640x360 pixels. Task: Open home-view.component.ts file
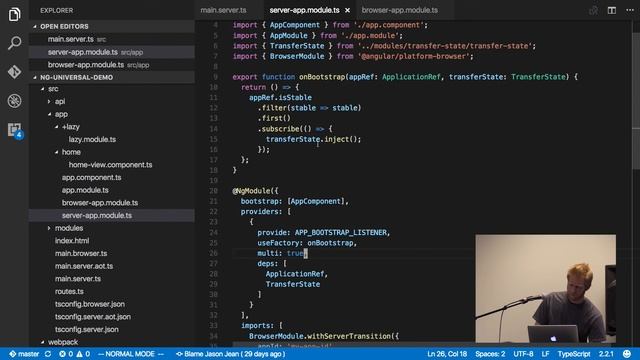[x=111, y=164]
